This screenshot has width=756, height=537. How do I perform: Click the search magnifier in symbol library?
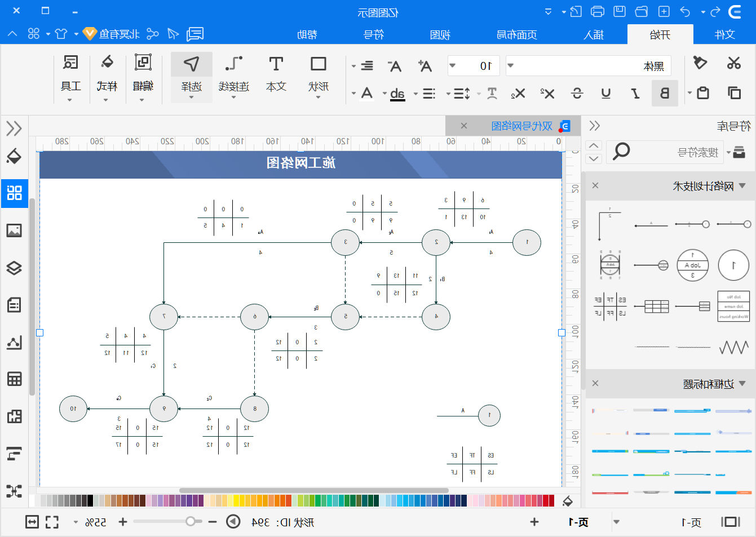621,151
